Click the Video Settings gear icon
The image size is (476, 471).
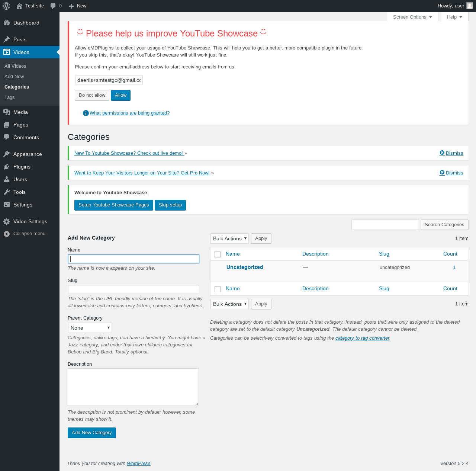tap(7, 221)
